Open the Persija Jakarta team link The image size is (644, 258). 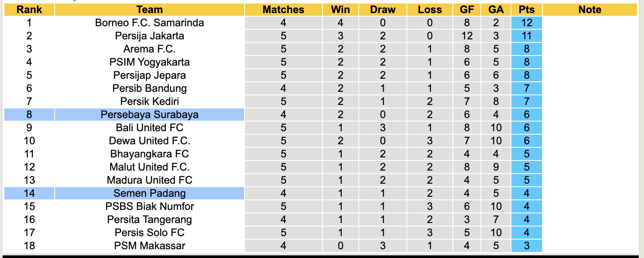point(149,36)
